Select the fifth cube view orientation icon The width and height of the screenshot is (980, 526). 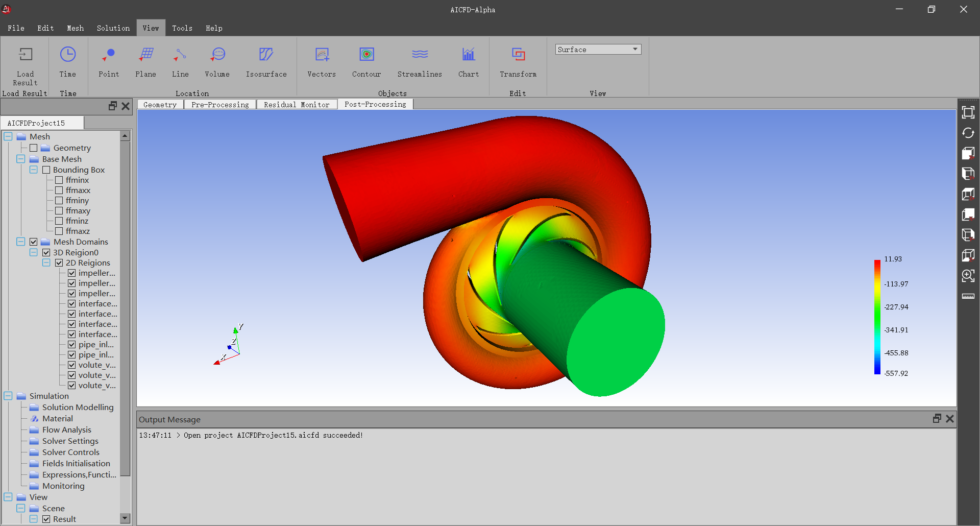968,235
